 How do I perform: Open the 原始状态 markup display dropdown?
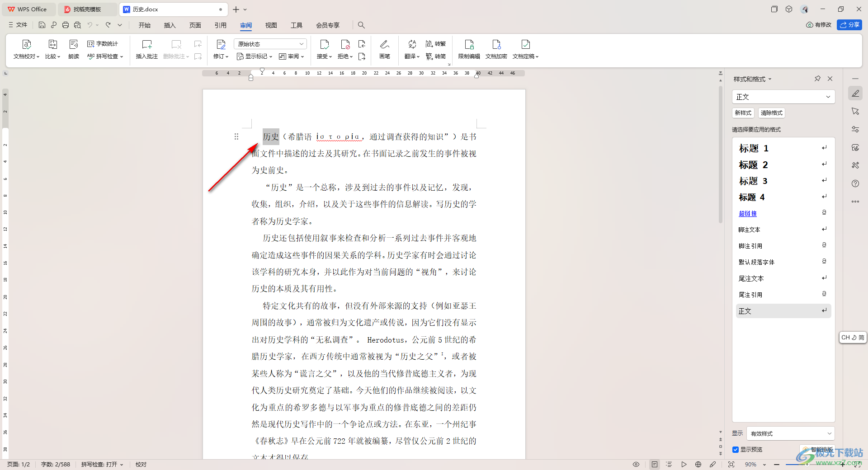click(270, 44)
